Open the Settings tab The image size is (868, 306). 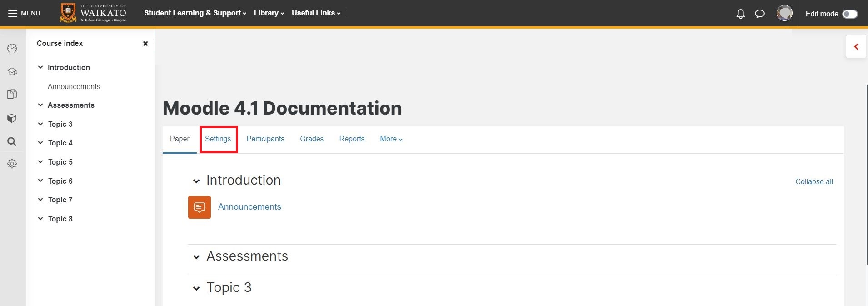218,139
